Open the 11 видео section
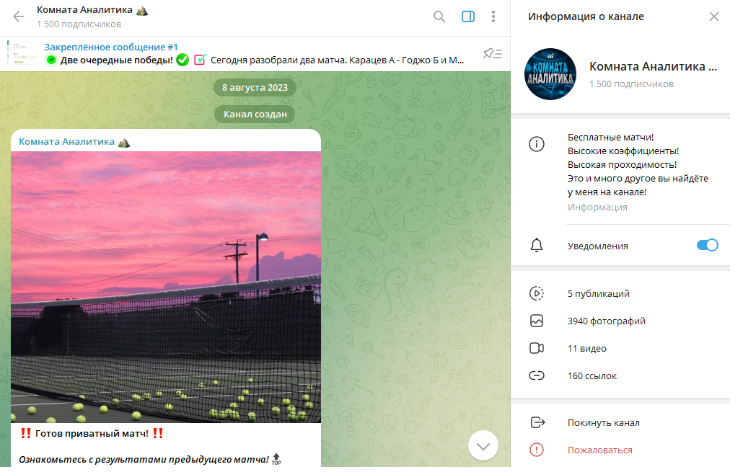Screen dimensions: 740x476 [x=586, y=349]
